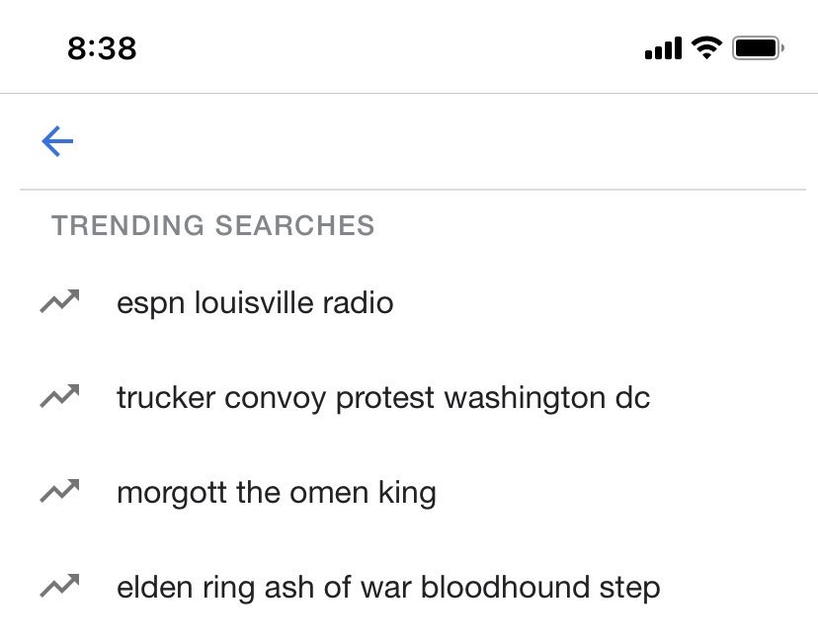Tap trending arrow icon beside morgott the omen king

tap(59, 491)
